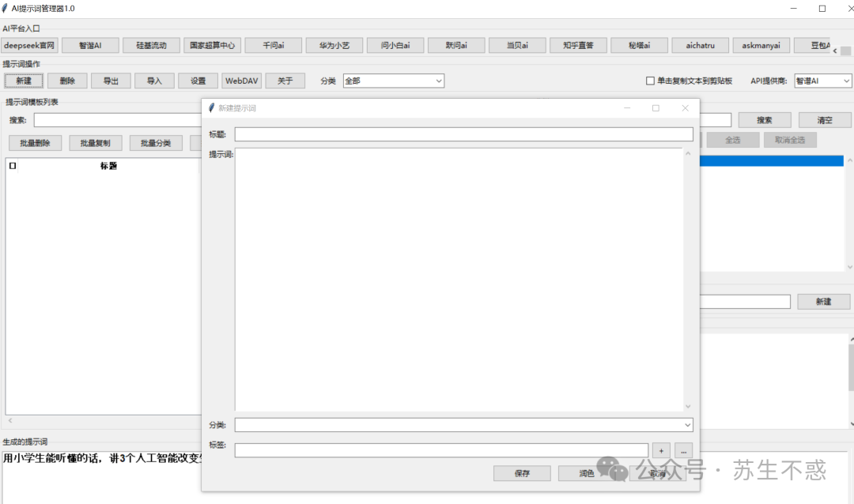This screenshot has width=854, height=504.
Task: Open 国家超算中心 platform entry
Action: pos(213,45)
